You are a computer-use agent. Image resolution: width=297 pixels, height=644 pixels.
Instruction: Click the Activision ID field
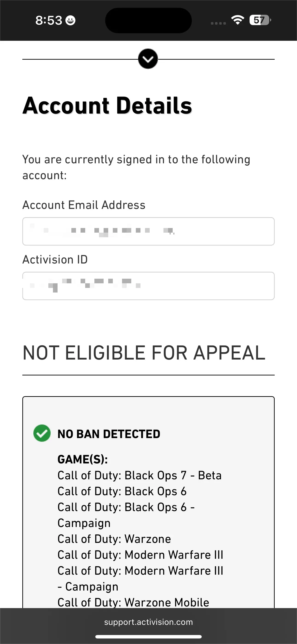(x=148, y=286)
